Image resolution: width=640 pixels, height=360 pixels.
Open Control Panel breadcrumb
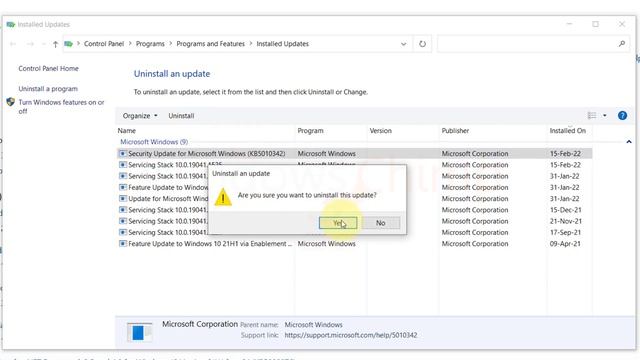pyautogui.click(x=104, y=44)
